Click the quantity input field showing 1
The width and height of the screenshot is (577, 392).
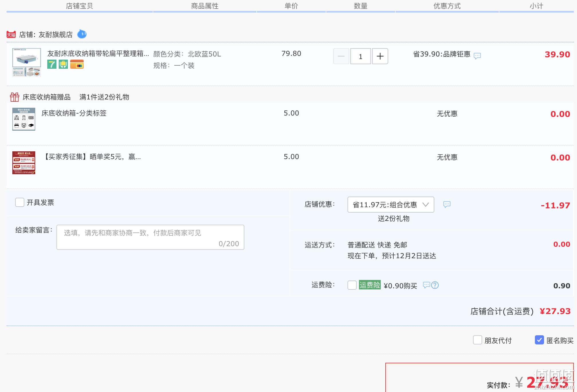pyautogui.click(x=361, y=56)
